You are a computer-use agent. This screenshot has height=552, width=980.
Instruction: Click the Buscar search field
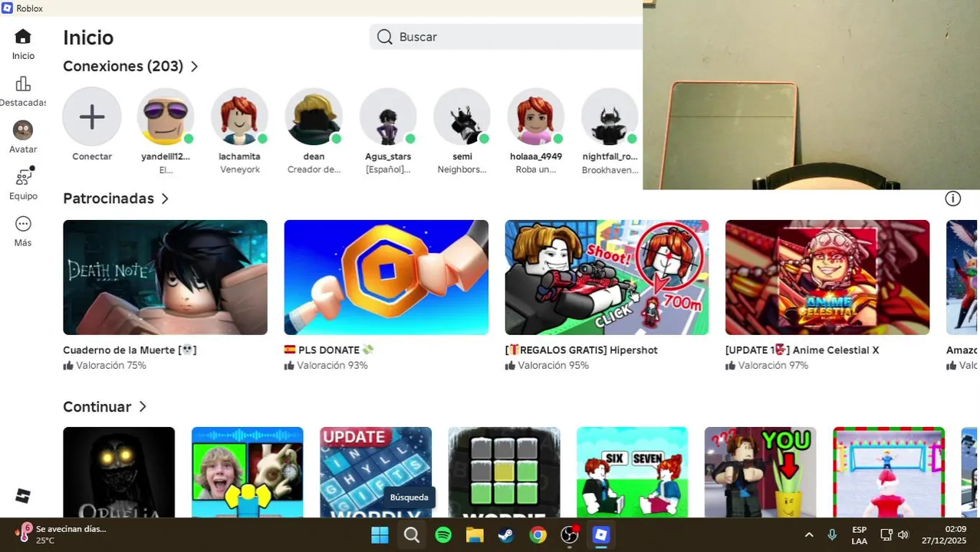506,37
